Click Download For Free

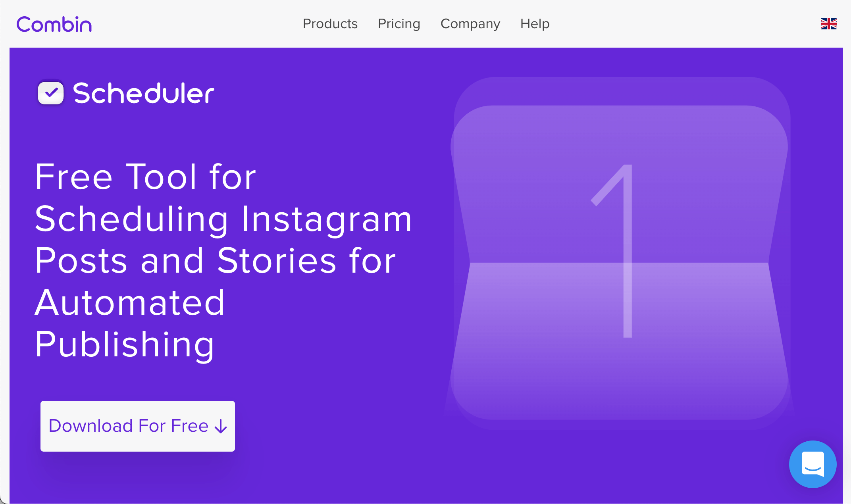tap(137, 426)
